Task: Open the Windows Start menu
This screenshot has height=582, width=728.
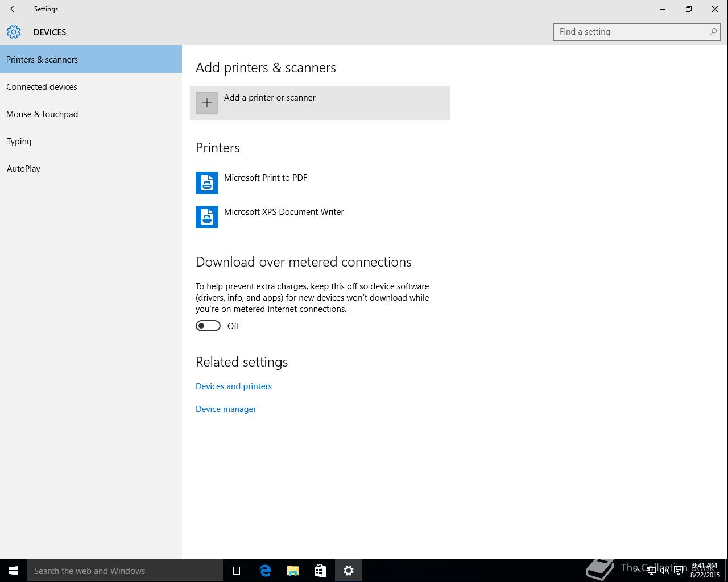Action: click(x=14, y=571)
